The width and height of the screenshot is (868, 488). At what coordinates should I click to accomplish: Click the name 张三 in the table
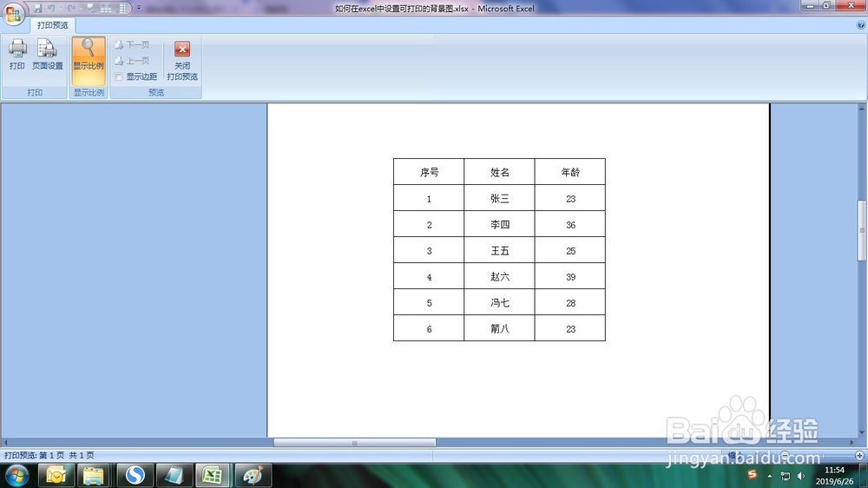(x=499, y=198)
